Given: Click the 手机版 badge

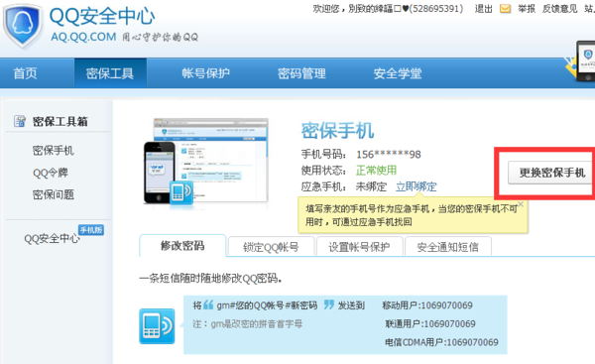Looking at the screenshot, I should coord(91,230).
